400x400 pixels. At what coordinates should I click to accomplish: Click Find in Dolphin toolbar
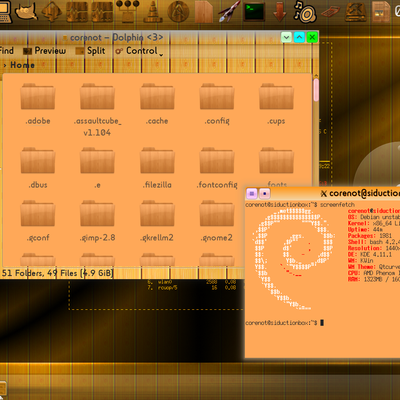pos(6,51)
